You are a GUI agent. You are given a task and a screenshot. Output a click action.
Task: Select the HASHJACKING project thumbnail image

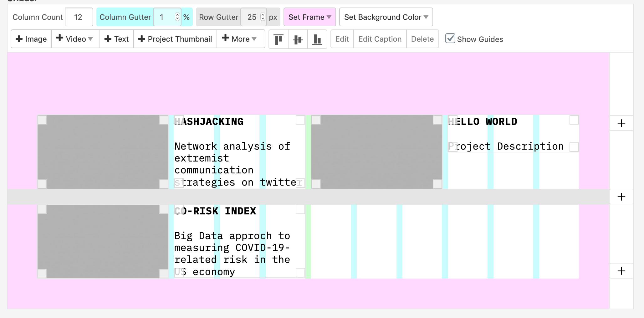point(103,152)
